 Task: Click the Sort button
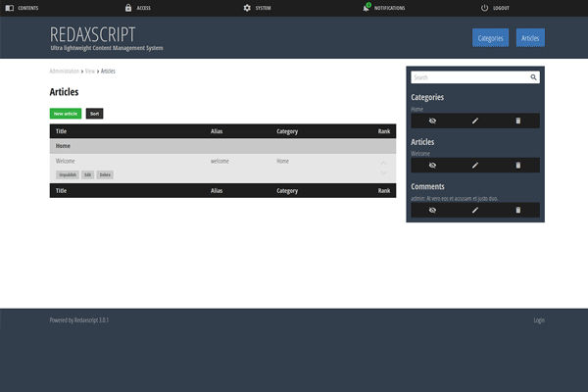[x=94, y=114]
